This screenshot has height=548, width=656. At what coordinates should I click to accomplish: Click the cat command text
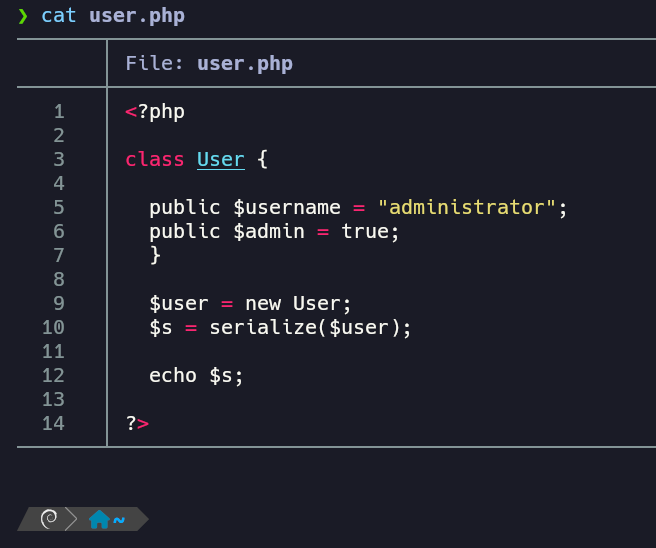59,16
